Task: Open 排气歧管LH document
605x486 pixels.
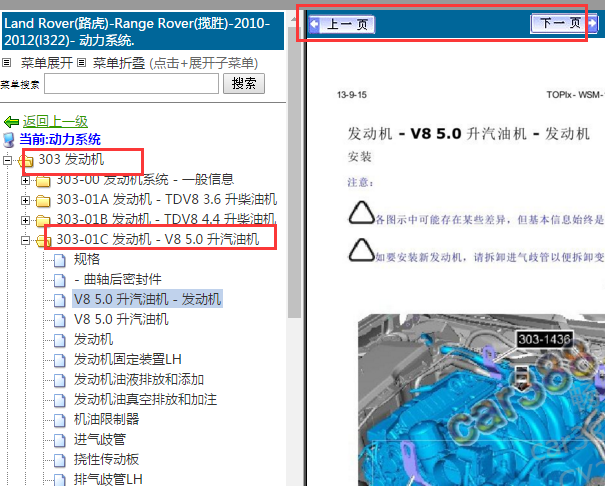Action: [x=108, y=479]
